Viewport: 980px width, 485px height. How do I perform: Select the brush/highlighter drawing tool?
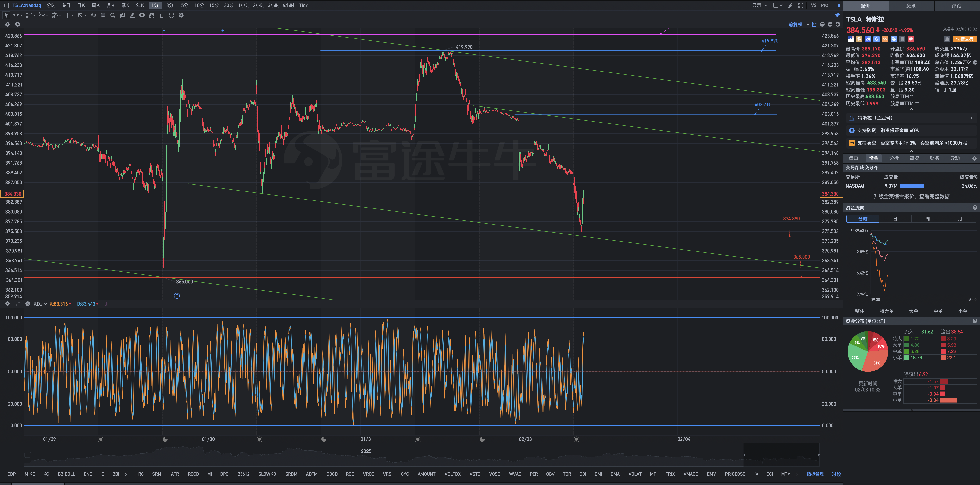point(132,15)
